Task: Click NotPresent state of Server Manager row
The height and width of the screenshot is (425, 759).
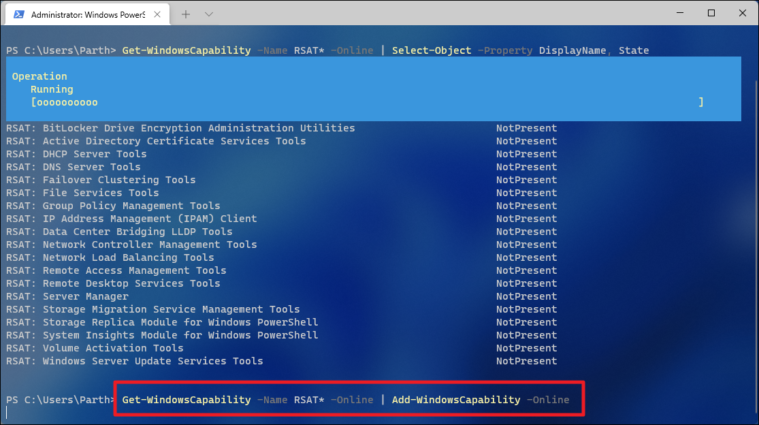Action: pos(527,296)
